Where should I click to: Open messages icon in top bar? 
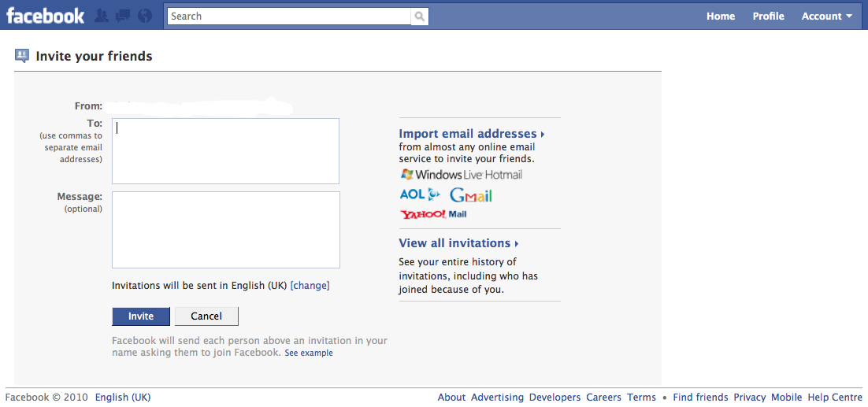point(122,16)
